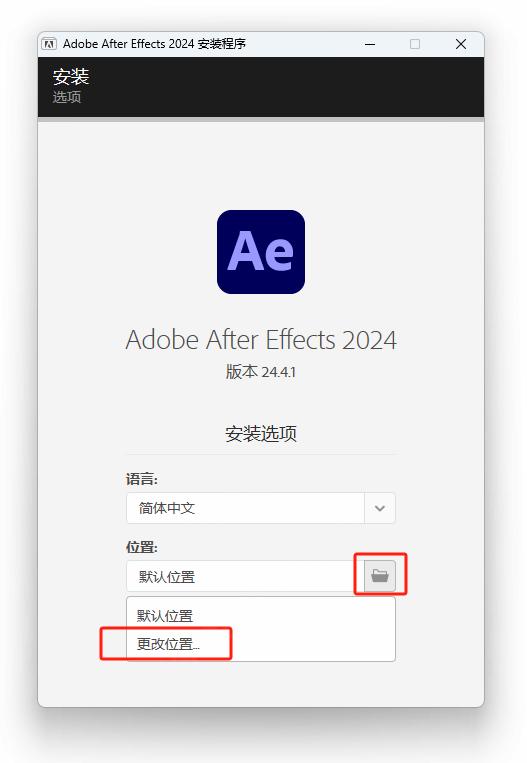527x763 pixels.
Task: Click the 语言: label
Action: tap(142, 479)
